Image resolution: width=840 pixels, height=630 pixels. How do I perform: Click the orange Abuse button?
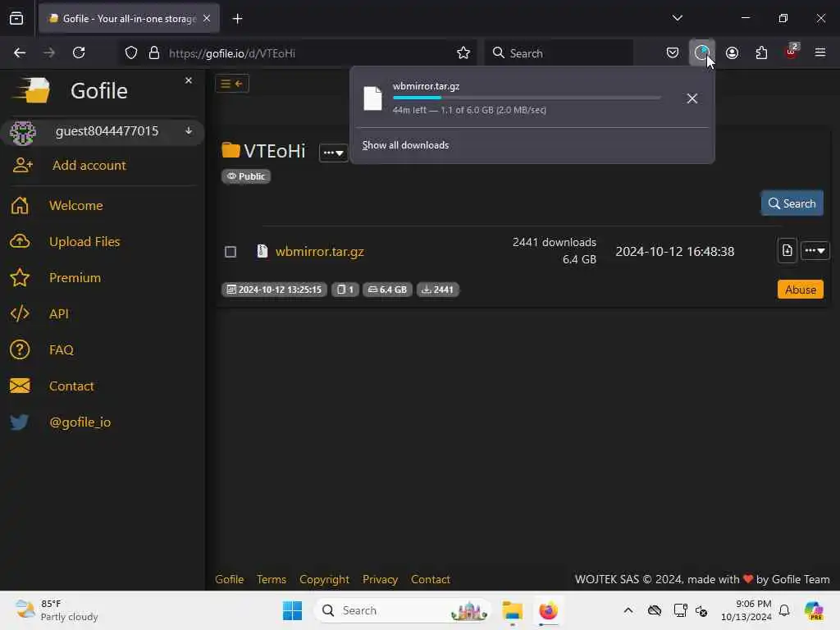801,290
